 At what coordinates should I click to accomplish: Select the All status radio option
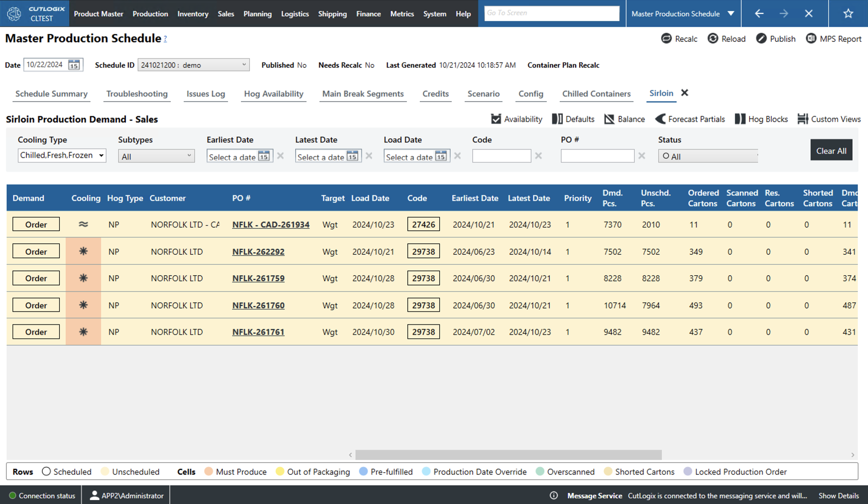tap(666, 156)
